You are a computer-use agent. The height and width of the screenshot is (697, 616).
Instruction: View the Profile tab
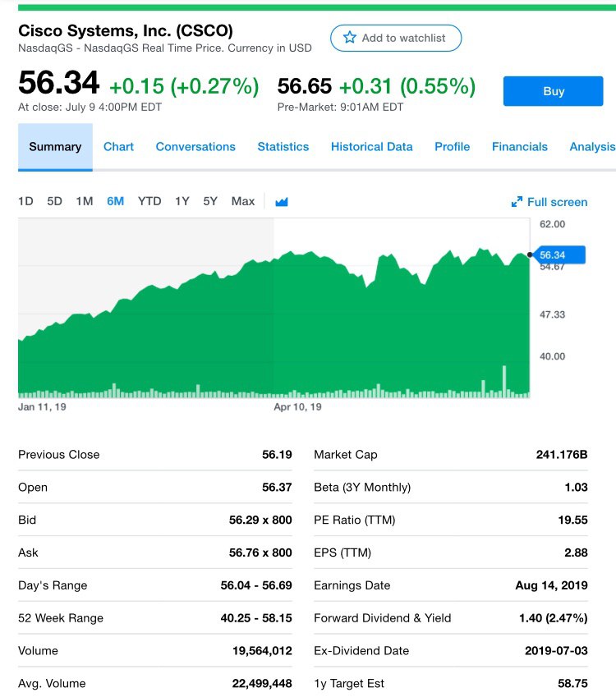(x=452, y=147)
